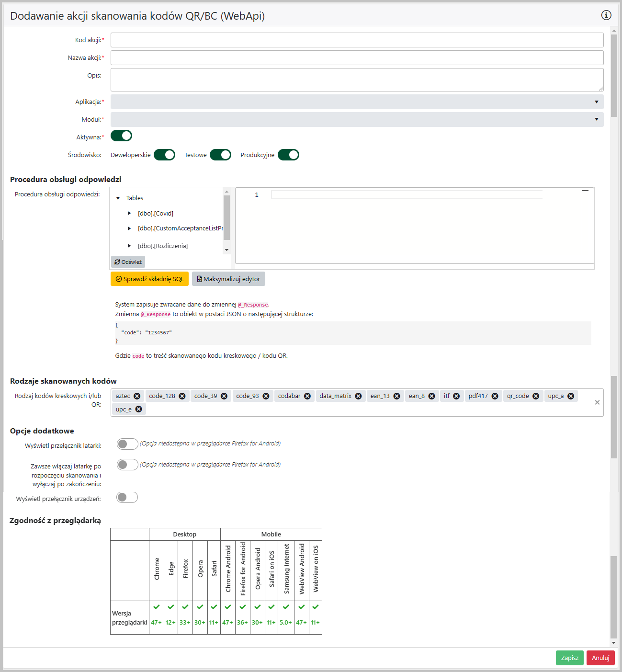Screen dimensions: 622x672
Task: Clear all selected barcode types
Action: pos(597,402)
